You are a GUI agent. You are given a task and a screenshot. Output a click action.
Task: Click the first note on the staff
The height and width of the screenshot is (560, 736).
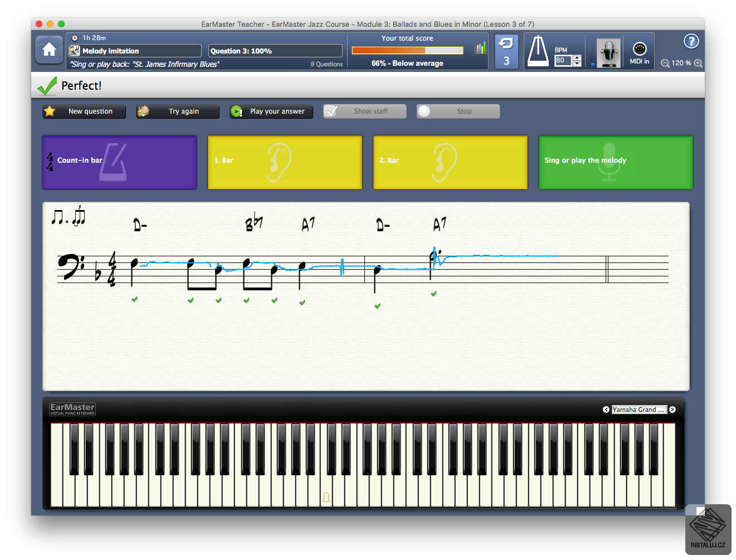(x=134, y=271)
